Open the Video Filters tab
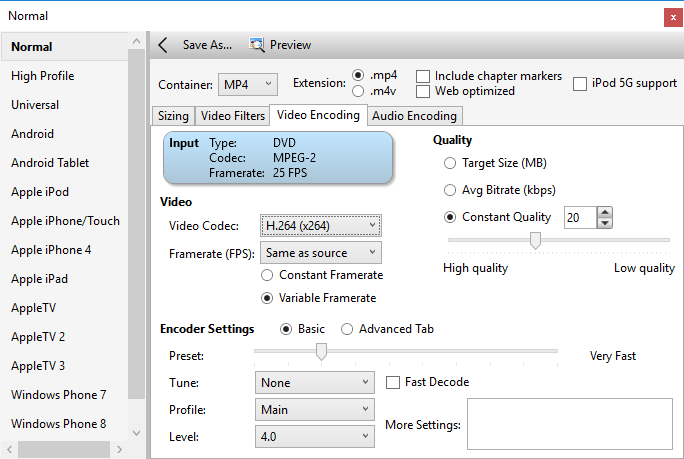The width and height of the screenshot is (684, 459). click(x=231, y=116)
